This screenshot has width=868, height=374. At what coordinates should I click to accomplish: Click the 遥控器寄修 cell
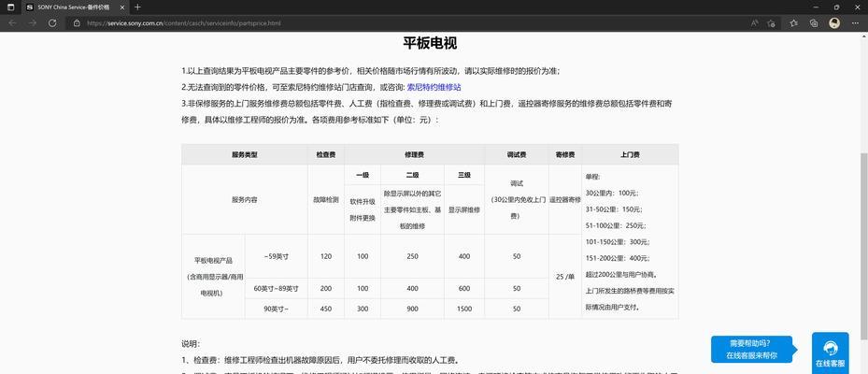564,199
